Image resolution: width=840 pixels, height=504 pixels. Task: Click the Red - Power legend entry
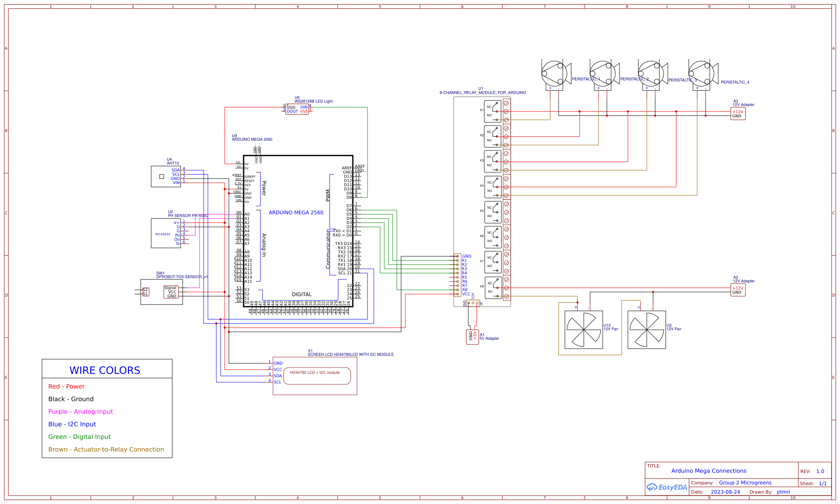(x=66, y=386)
